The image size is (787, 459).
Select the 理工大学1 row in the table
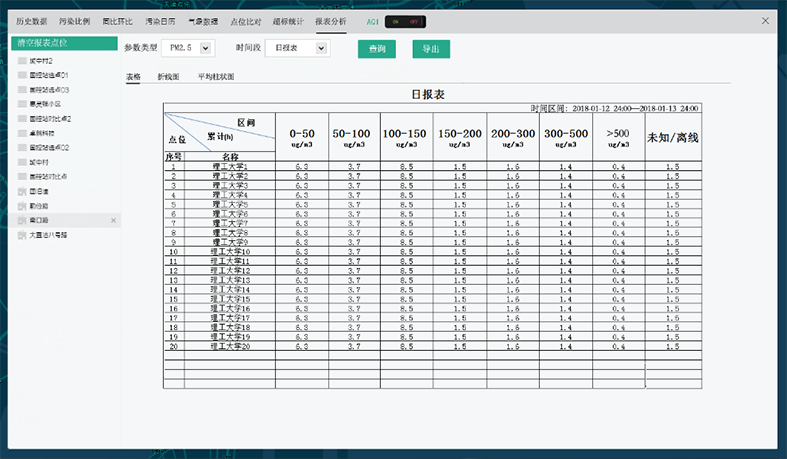pos(230,167)
